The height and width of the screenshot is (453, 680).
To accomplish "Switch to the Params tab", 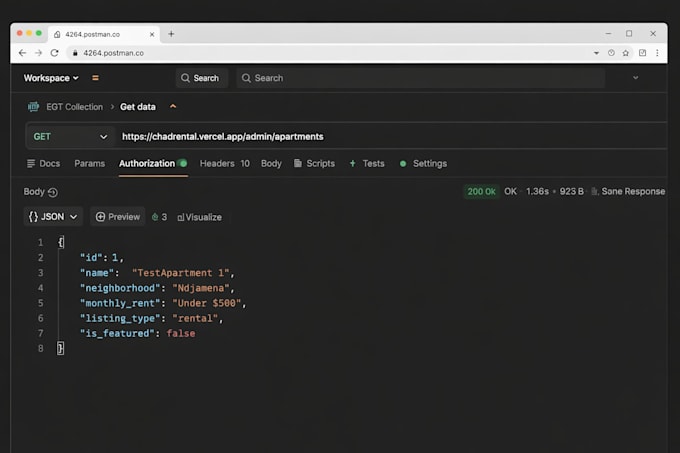I will coord(90,163).
